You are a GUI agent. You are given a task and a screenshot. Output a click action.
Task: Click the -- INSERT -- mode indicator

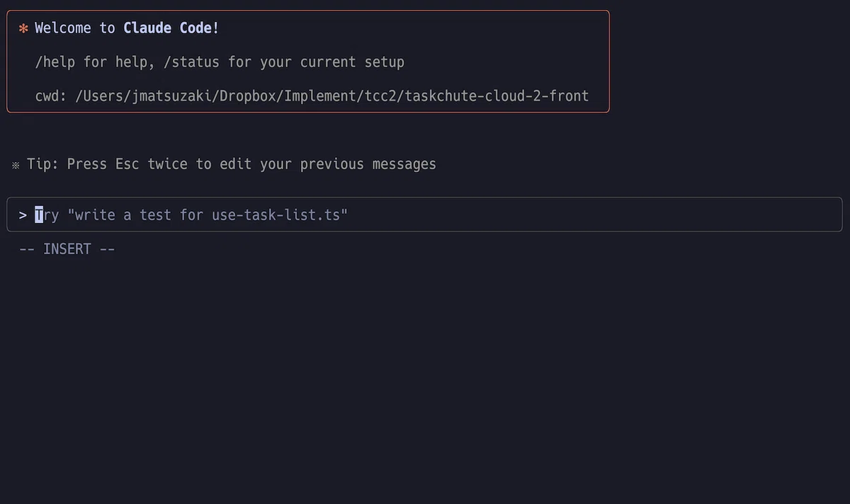67,249
